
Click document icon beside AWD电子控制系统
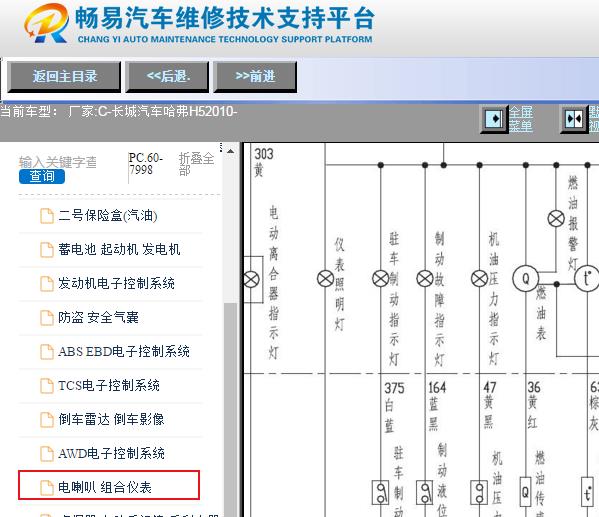[x=47, y=454]
